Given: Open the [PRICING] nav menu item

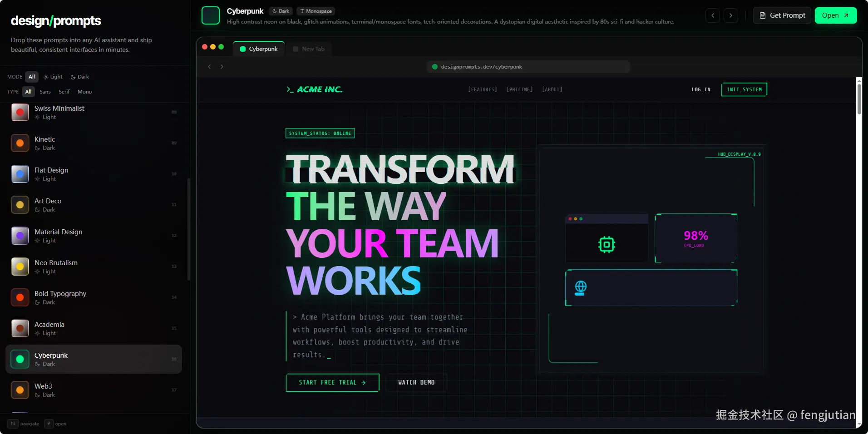Looking at the screenshot, I should (519, 89).
